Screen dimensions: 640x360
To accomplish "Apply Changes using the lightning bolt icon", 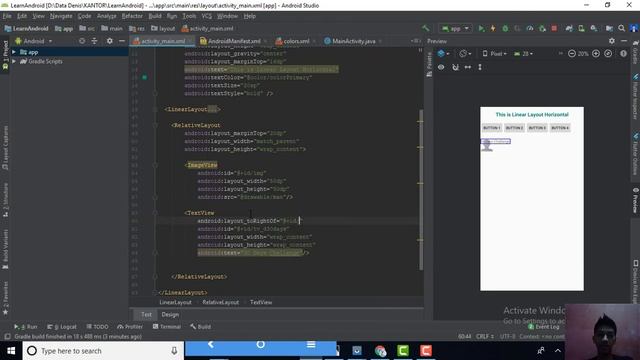I will pos(493,28).
